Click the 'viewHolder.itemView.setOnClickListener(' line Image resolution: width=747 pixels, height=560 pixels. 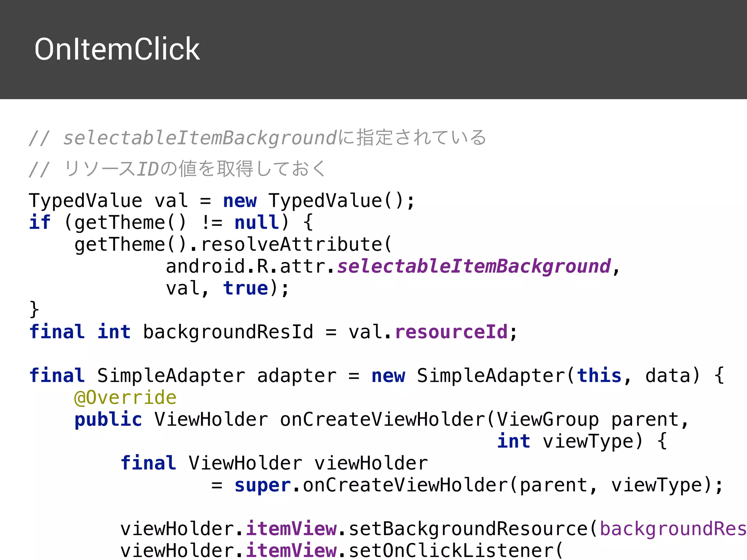(x=342, y=550)
